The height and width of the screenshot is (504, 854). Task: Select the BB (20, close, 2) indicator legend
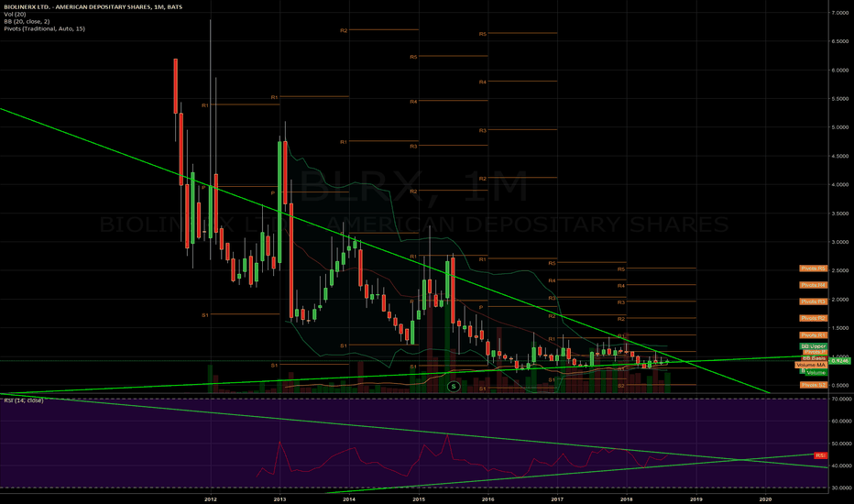tap(27, 21)
